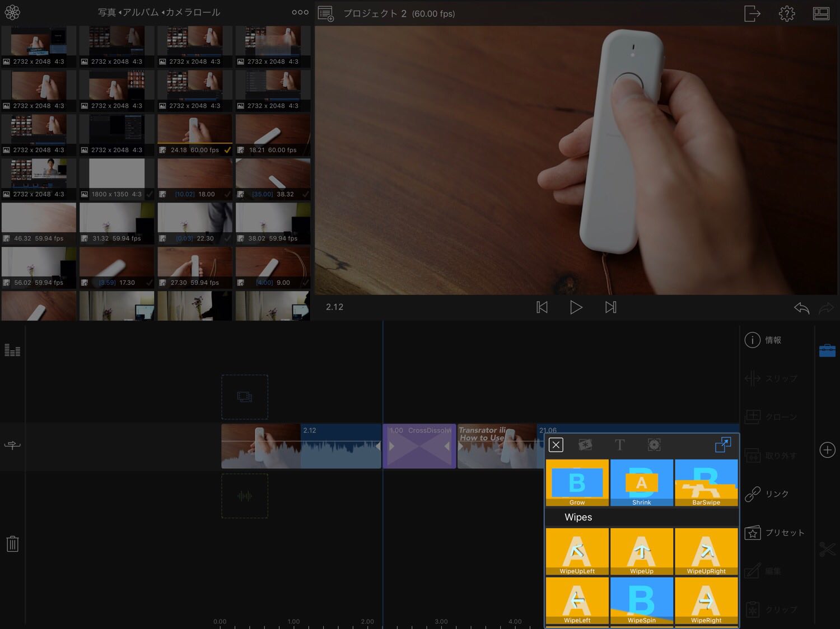Open the layout chooser icon
Screen dimensions: 840x629
pyautogui.click(x=821, y=13)
